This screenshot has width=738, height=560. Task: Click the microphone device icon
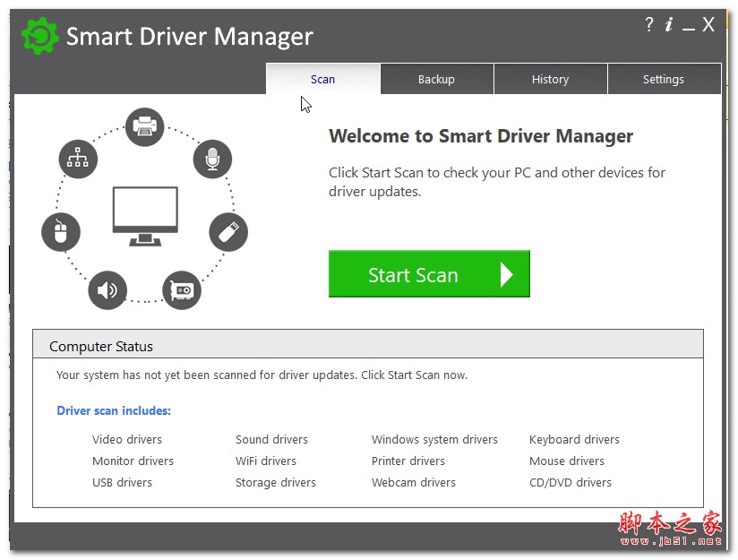pyautogui.click(x=212, y=159)
